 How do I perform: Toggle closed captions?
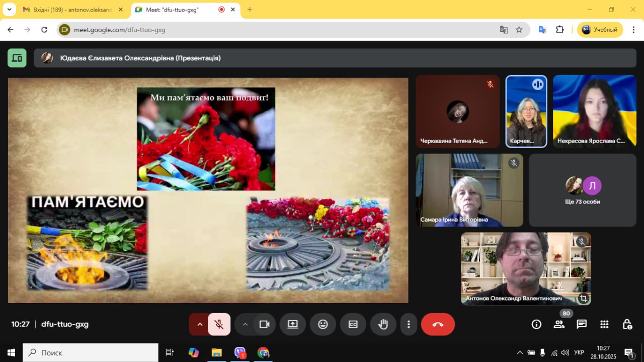click(353, 324)
